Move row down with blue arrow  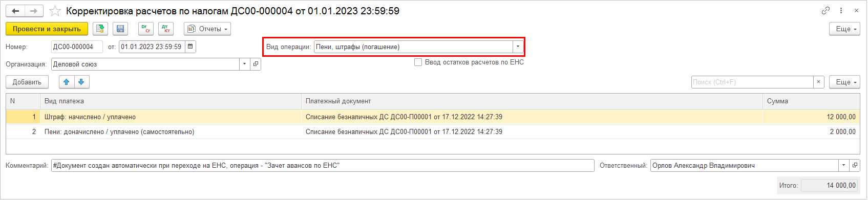pyautogui.click(x=81, y=82)
